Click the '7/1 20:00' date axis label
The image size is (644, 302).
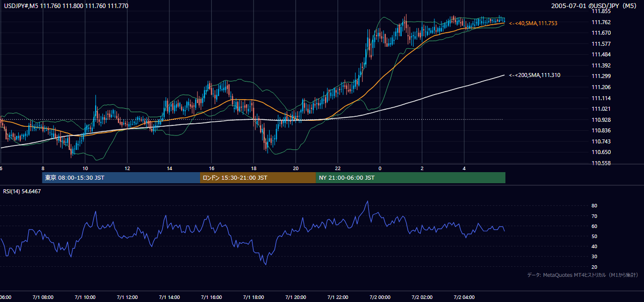[x=296, y=297]
